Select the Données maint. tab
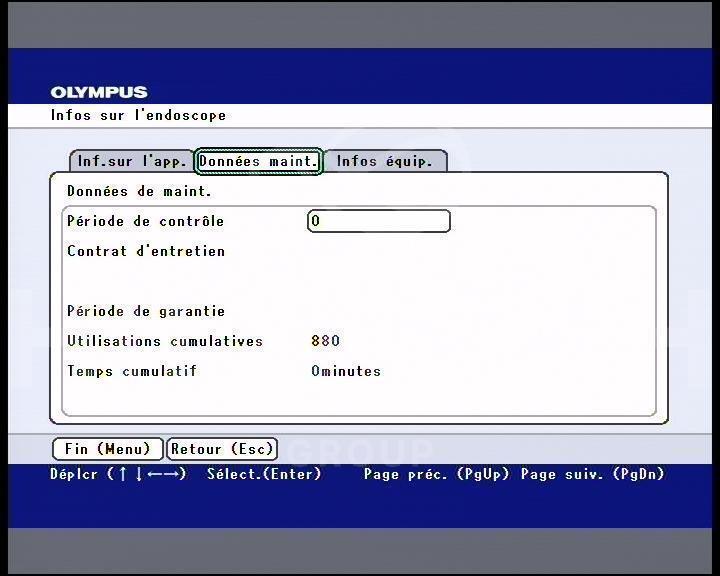This screenshot has height=576, width=720. pos(259,161)
